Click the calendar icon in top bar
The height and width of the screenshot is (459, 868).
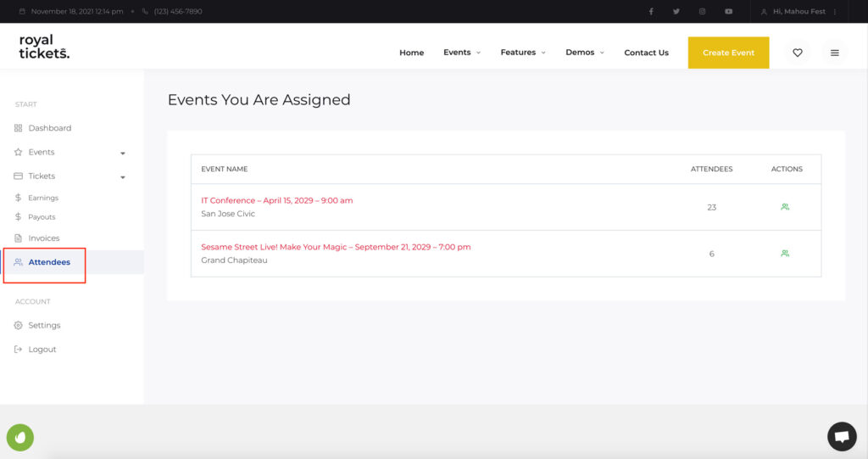click(x=22, y=11)
